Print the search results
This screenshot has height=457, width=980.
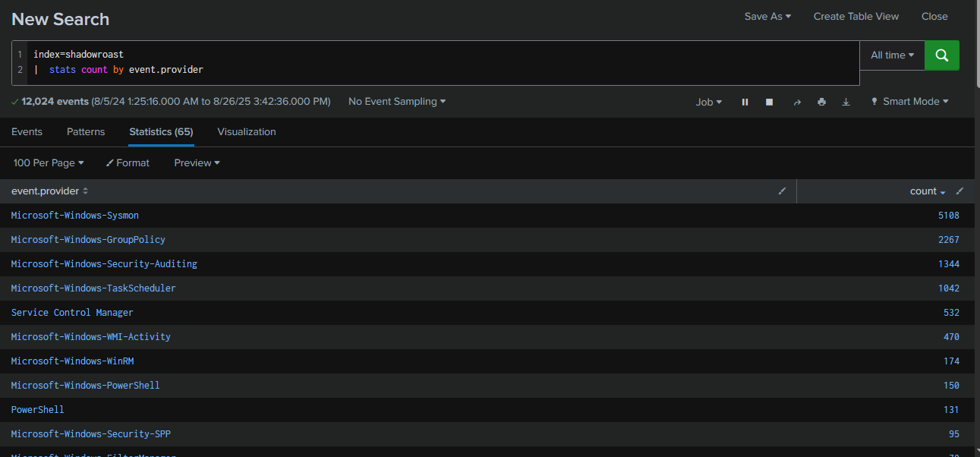[821, 102]
